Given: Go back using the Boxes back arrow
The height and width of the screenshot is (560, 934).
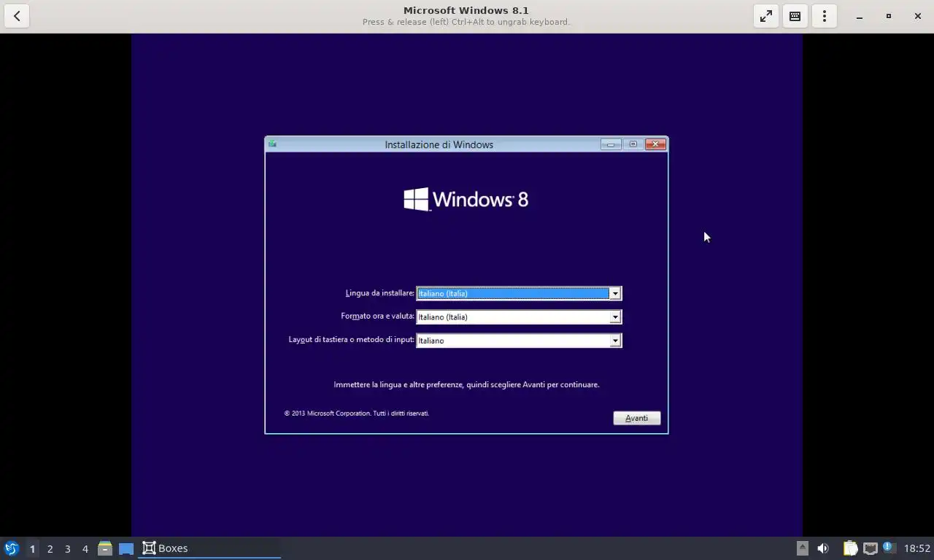Looking at the screenshot, I should click(x=17, y=16).
